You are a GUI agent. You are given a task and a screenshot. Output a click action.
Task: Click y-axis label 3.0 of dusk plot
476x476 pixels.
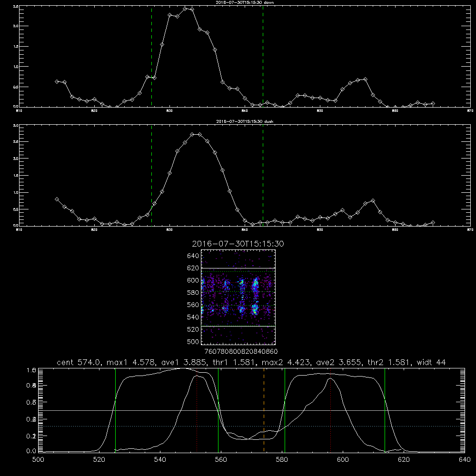click(16, 125)
